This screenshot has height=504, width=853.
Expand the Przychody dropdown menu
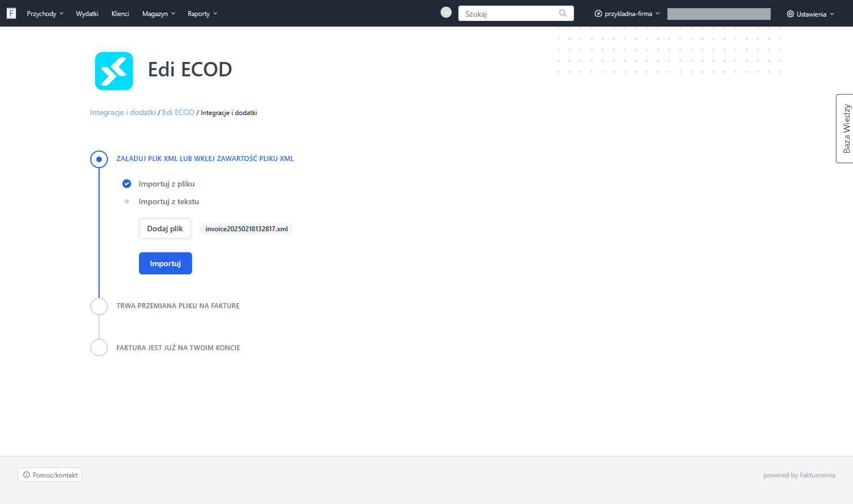coord(45,14)
